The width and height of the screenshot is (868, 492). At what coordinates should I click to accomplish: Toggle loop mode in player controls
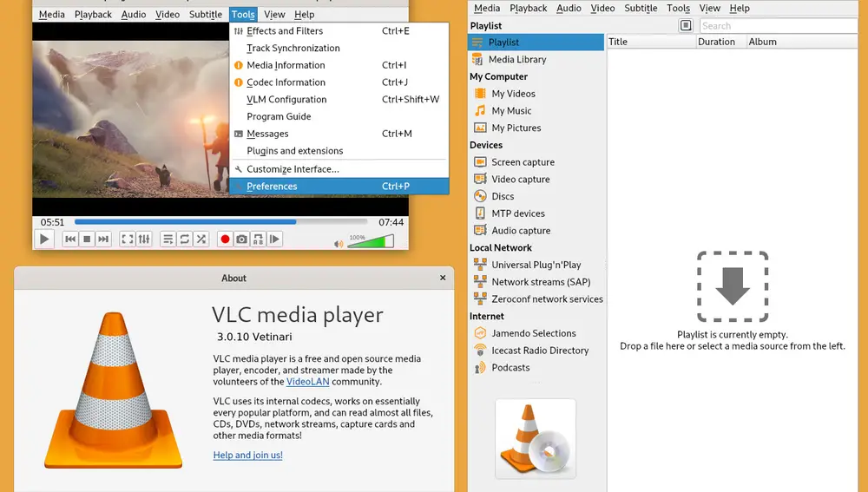(x=185, y=239)
